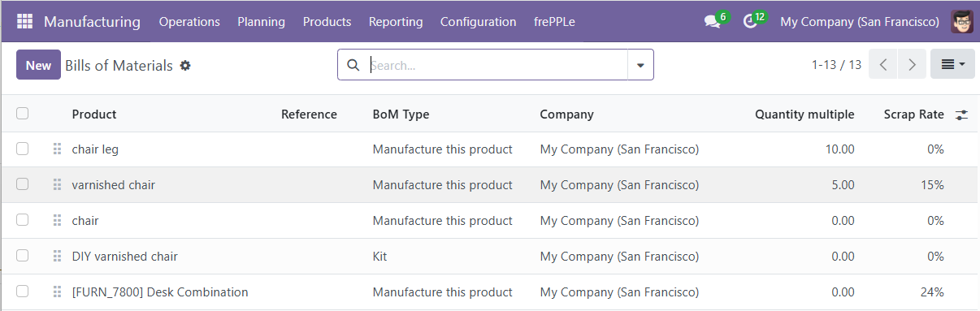The height and width of the screenshot is (311, 980).
Task: Click Manufacture this product in chair leg row
Action: [x=443, y=149]
